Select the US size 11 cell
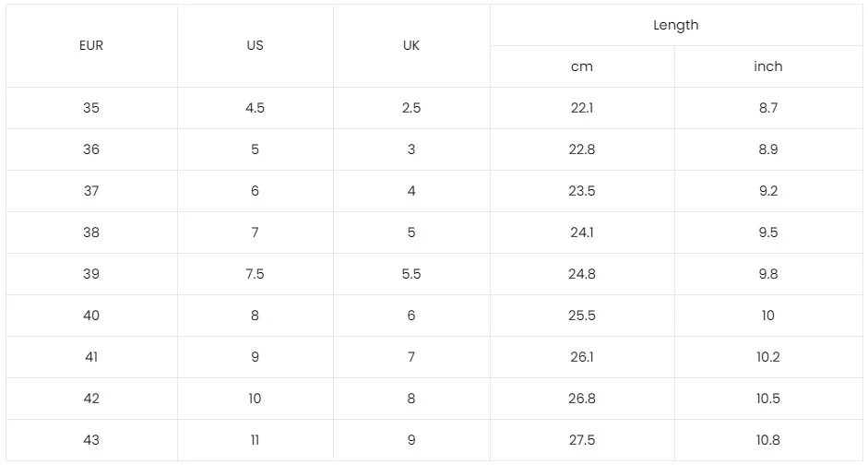The width and height of the screenshot is (868, 465). click(x=255, y=440)
